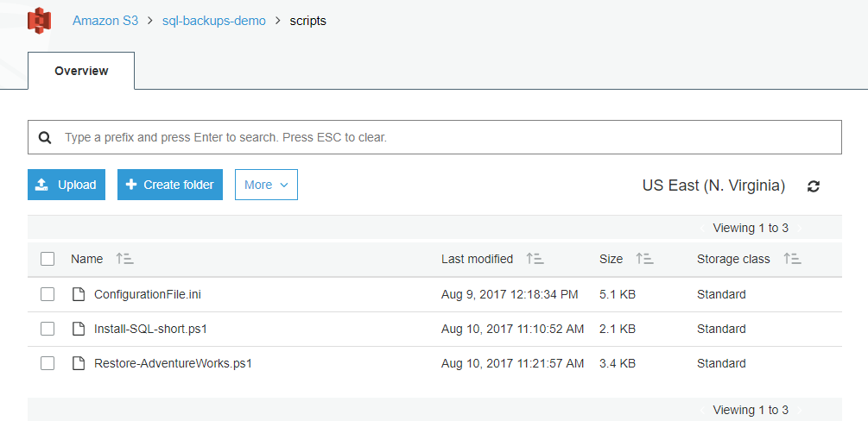Viewport: 868px width, 421px height.
Task: Sort by Last modified using its sort icon
Action: click(535, 258)
